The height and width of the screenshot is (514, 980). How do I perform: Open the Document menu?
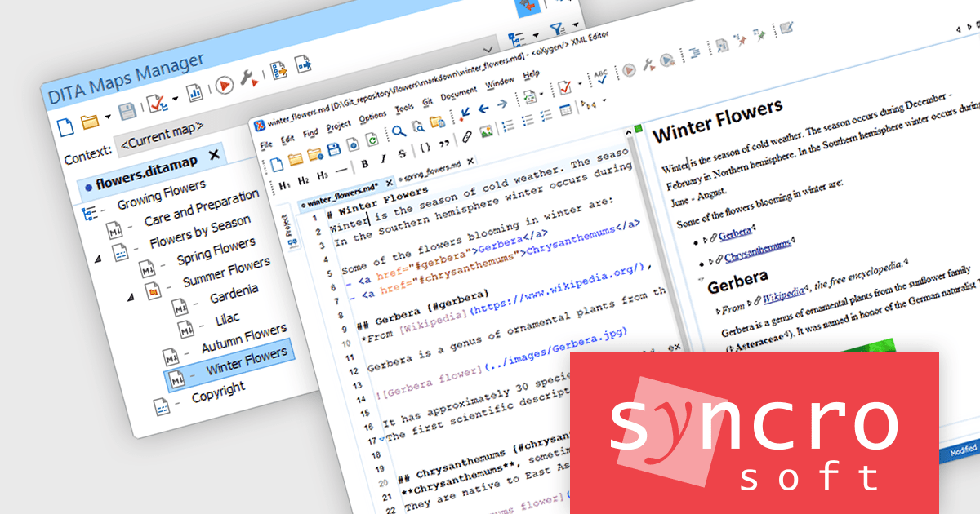click(458, 94)
